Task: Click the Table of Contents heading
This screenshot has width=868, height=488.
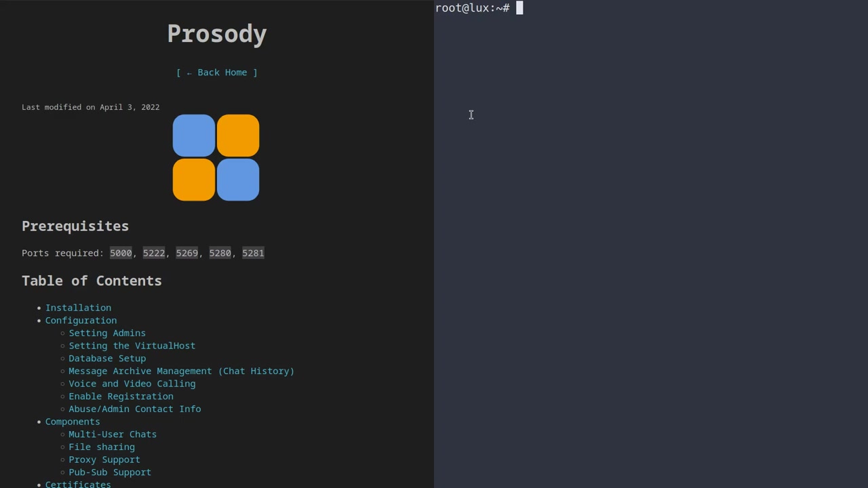Action: (x=92, y=281)
